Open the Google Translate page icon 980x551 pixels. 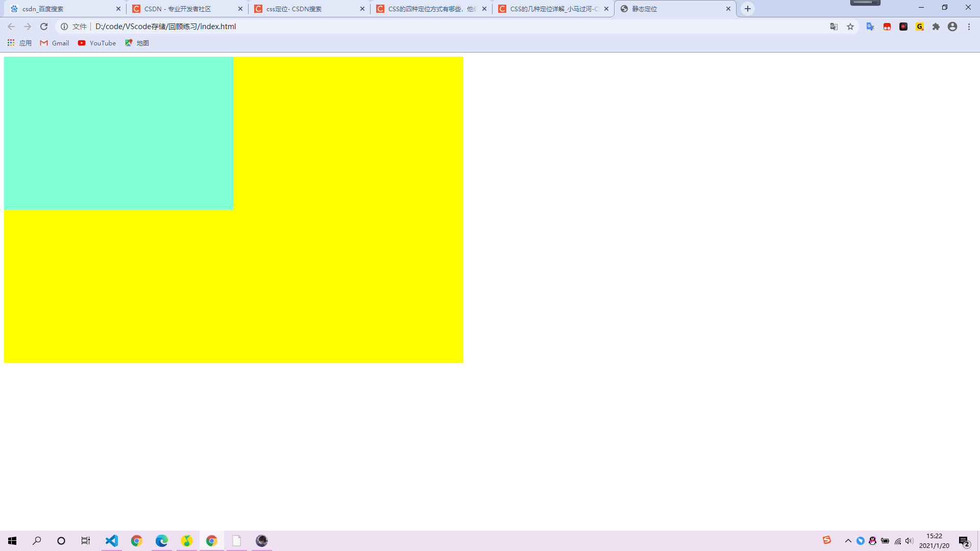click(834, 27)
